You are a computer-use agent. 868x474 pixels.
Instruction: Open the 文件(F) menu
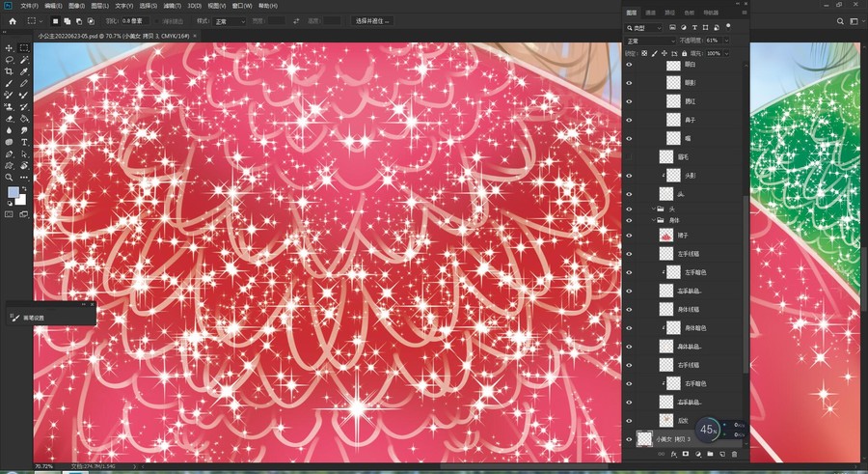[x=29, y=6]
